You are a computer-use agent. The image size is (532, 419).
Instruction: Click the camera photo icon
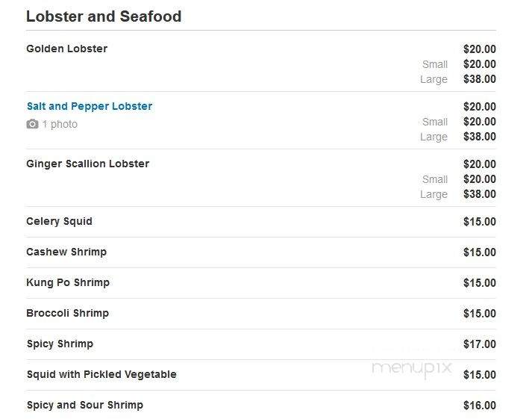click(x=32, y=124)
